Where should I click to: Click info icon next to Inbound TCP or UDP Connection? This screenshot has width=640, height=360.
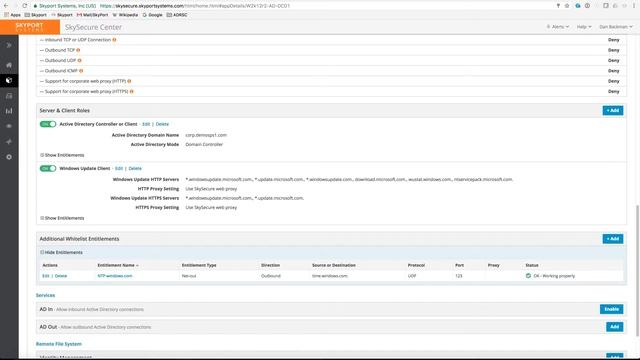pos(114,40)
